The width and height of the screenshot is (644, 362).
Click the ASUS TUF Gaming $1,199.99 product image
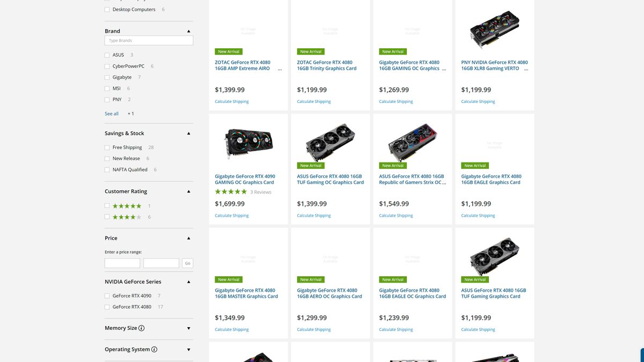[494, 256]
